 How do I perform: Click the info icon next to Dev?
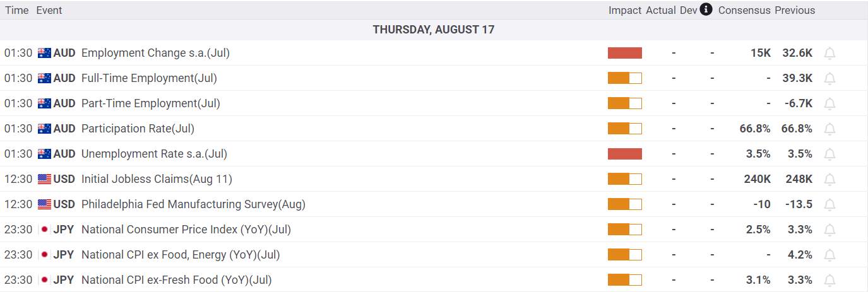point(706,9)
